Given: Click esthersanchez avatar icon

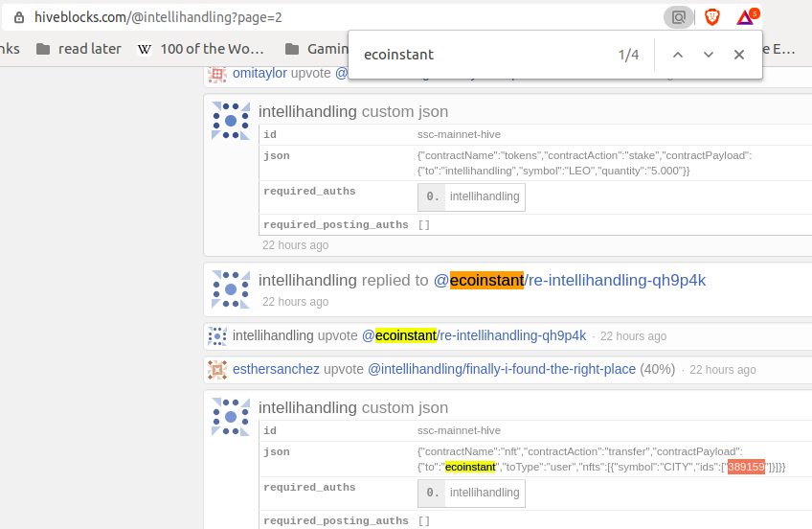Looking at the screenshot, I should tap(217, 369).
